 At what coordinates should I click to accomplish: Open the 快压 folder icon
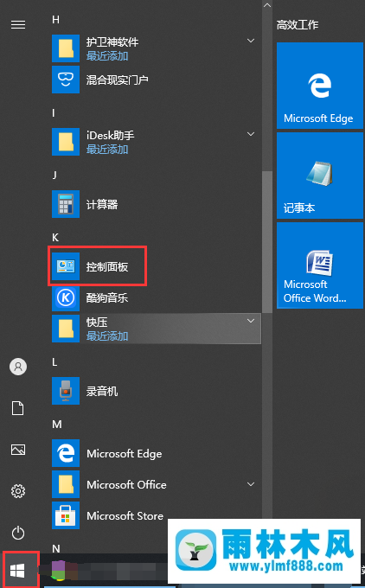click(x=66, y=329)
